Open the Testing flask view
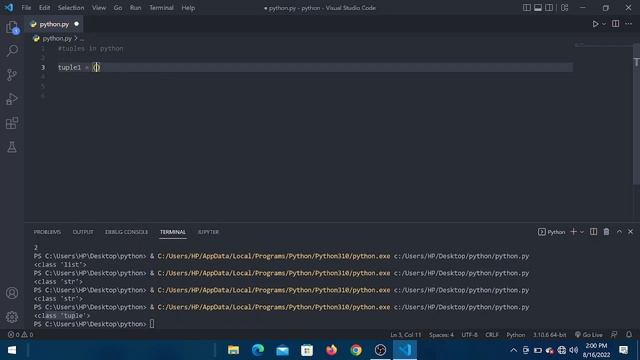 [12, 147]
